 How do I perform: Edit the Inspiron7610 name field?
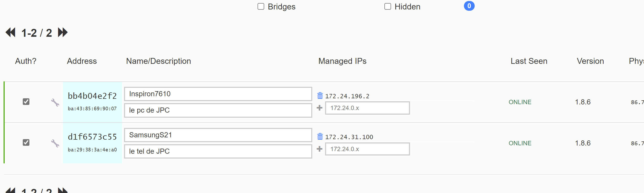[x=218, y=94]
